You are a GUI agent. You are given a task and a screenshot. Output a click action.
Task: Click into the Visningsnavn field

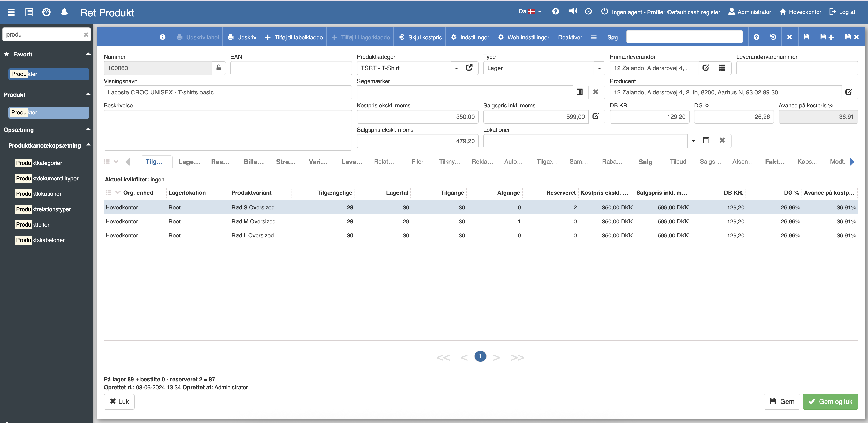pyautogui.click(x=227, y=92)
